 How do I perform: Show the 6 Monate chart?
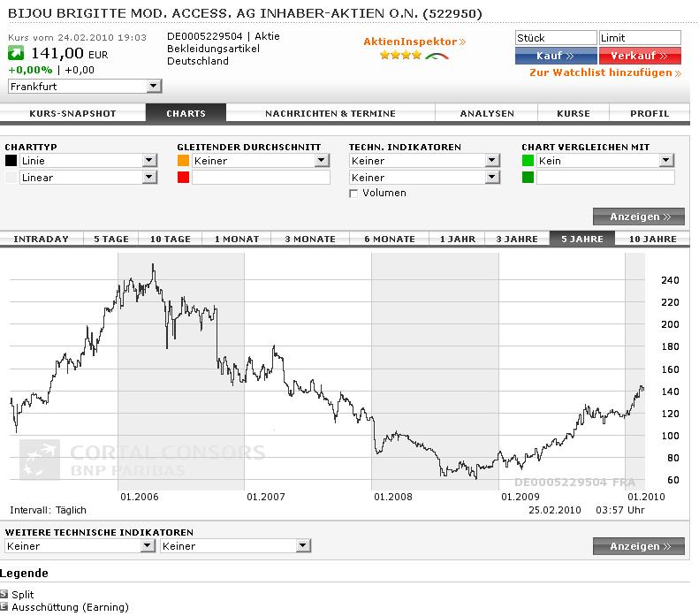click(x=390, y=239)
